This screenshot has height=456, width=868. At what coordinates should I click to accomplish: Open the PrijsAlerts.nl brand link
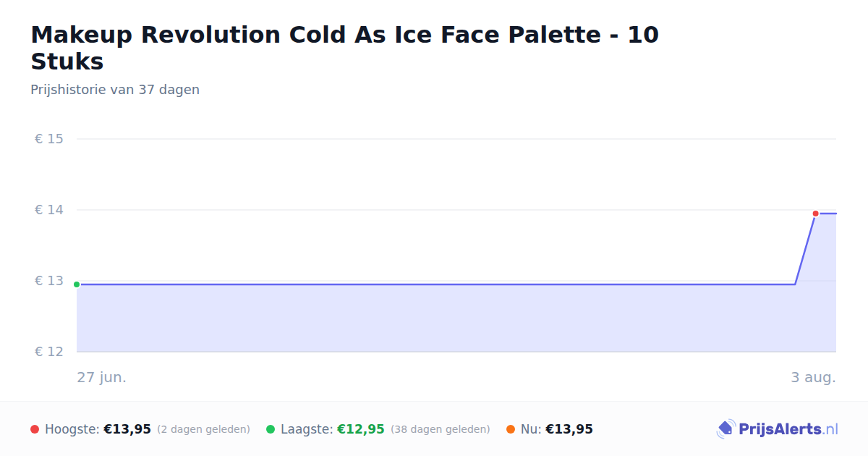[x=778, y=429]
